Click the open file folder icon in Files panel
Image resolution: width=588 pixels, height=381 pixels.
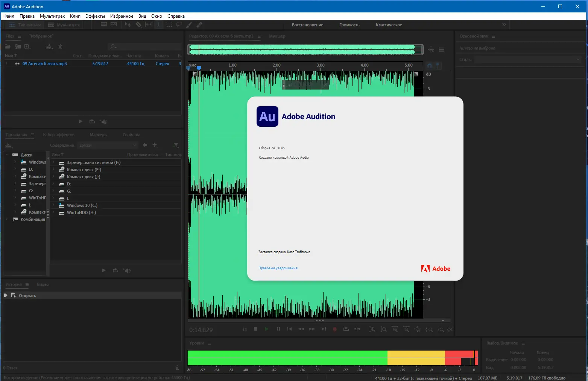pos(8,47)
